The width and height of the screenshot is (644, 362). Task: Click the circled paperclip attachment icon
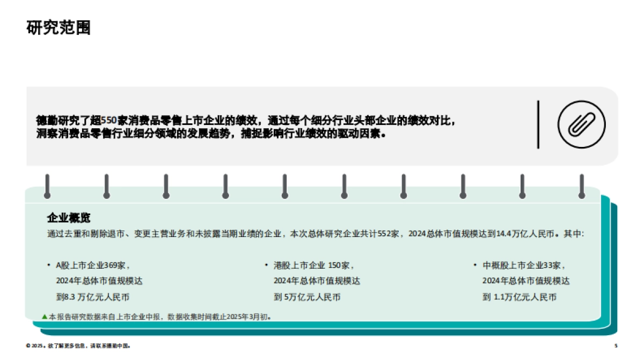tap(581, 124)
